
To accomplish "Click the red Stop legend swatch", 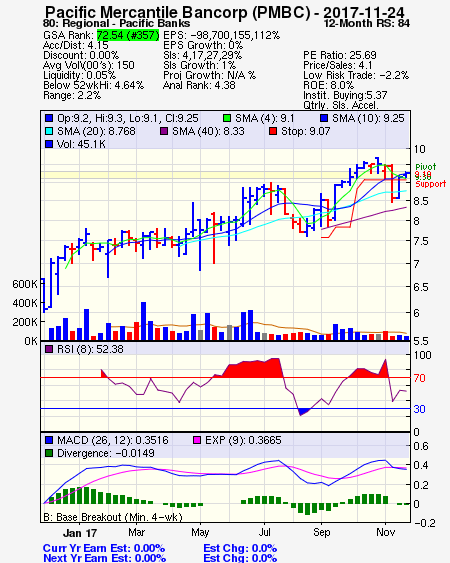I will (273, 131).
